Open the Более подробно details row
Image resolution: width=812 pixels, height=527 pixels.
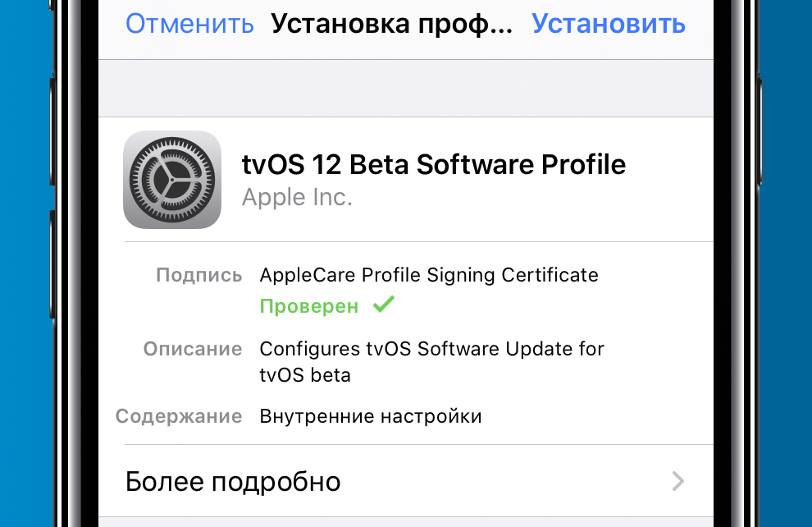pyautogui.click(x=233, y=481)
